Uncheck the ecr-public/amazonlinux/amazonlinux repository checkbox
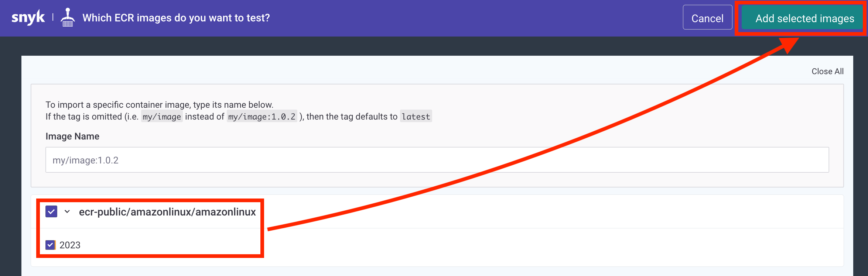 click(51, 211)
